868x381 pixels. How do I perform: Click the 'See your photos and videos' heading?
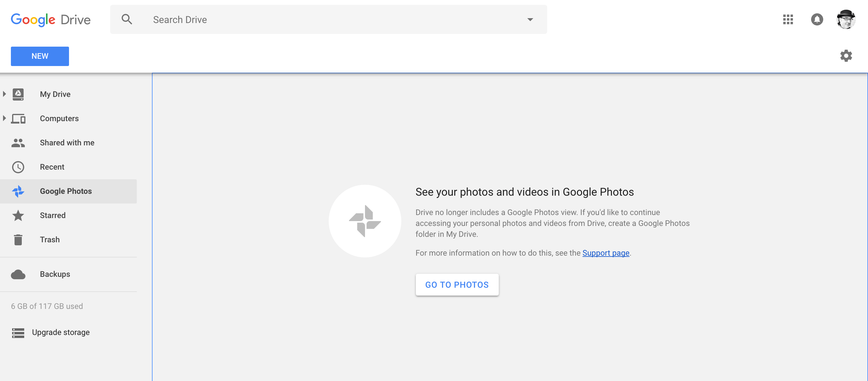[524, 192]
